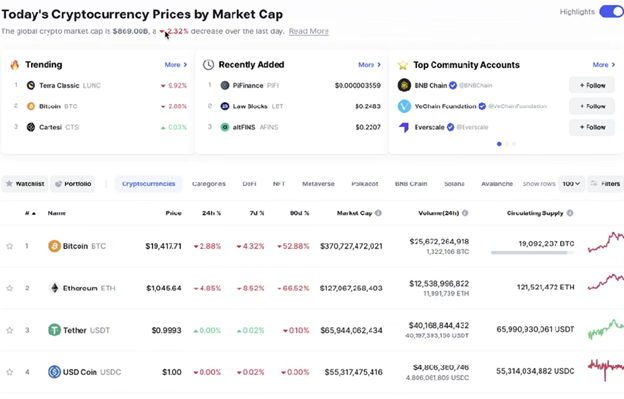Follow the Everscale account
The width and height of the screenshot is (624, 399).
pos(592,127)
